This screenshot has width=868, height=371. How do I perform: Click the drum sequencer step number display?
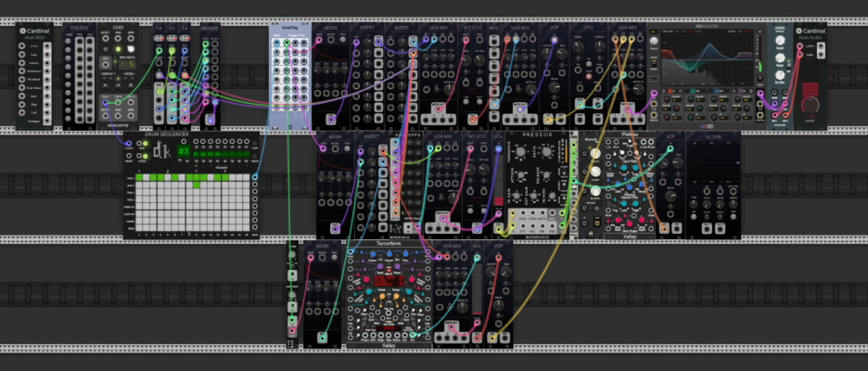(184, 151)
